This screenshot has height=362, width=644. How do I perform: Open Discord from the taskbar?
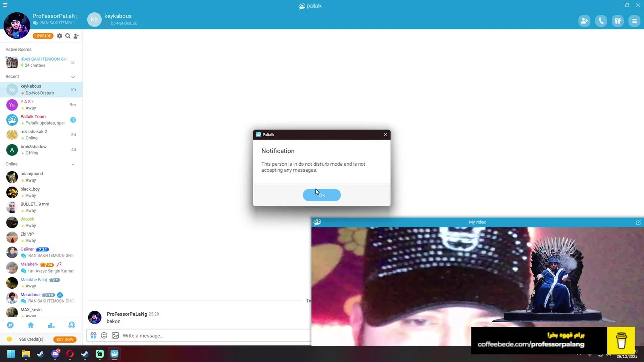click(x=55, y=354)
